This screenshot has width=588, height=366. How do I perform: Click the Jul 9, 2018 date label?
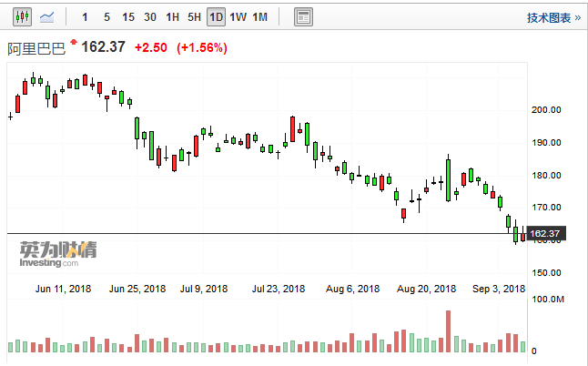coord(204,289)
